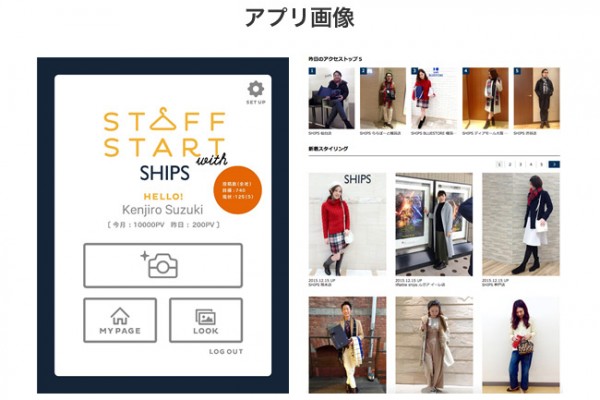Open the rank 5 access top thumbnail
Image resolution: width=600 pixels, height=400 pixels.
(536, 98)
